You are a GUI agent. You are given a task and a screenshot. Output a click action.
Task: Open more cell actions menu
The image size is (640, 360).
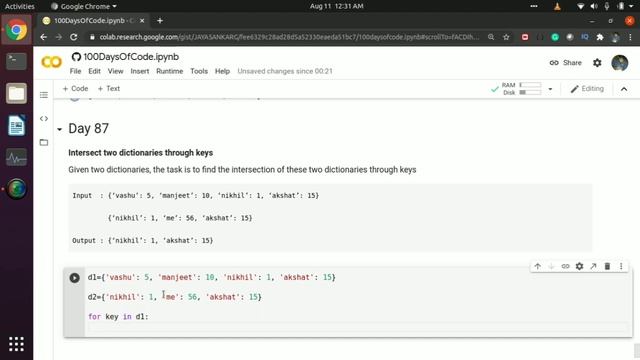(621, 266)
